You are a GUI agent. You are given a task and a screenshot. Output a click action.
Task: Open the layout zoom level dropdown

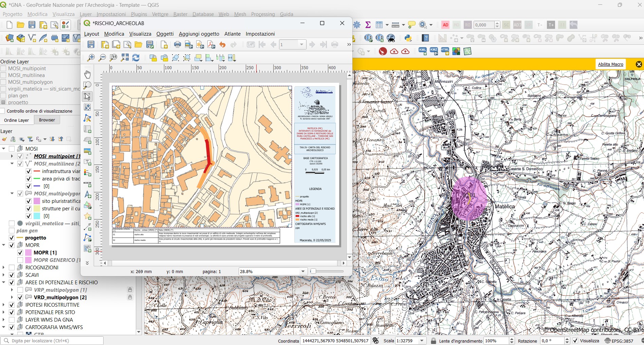(x=303, y=271)
